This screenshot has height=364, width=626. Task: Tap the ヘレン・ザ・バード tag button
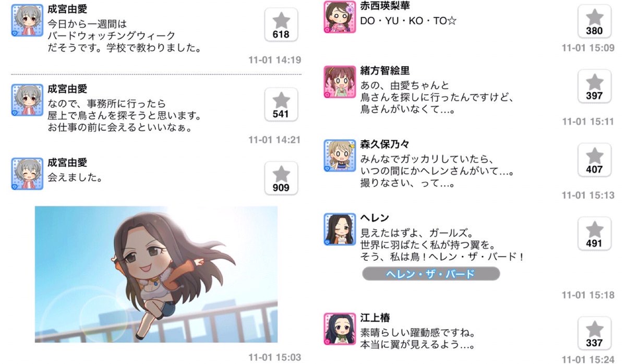431,273
